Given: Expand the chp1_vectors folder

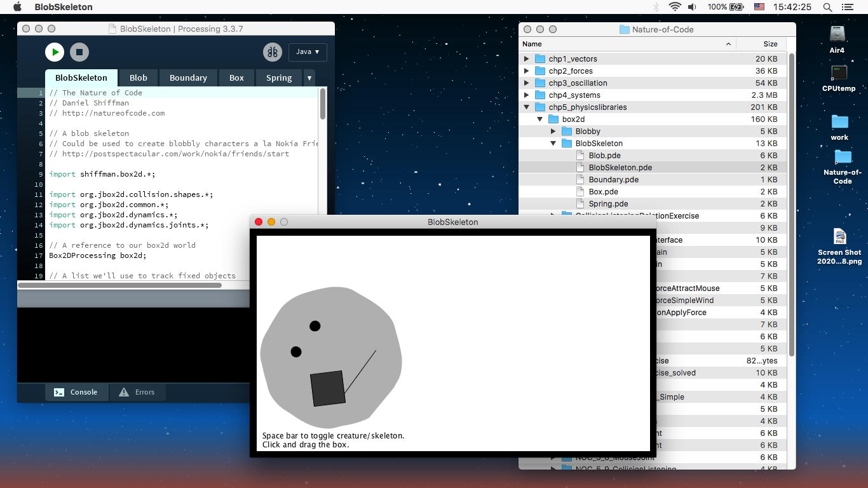Looking at the screenshot, I should [x=527, y=58].
